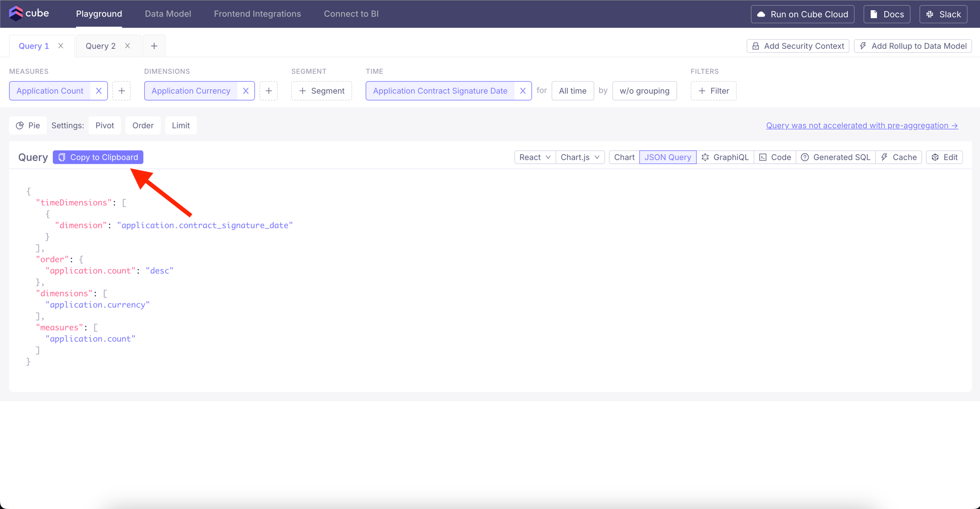Add another dimension with plus icon
The image size is (980, 509).
(x=269, y=91)
